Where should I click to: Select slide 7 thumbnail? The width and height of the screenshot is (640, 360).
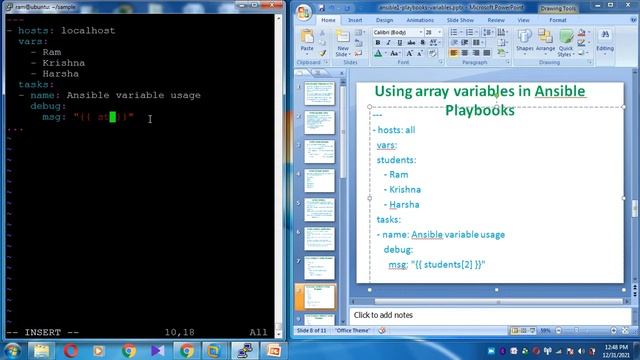coord(319,268)
